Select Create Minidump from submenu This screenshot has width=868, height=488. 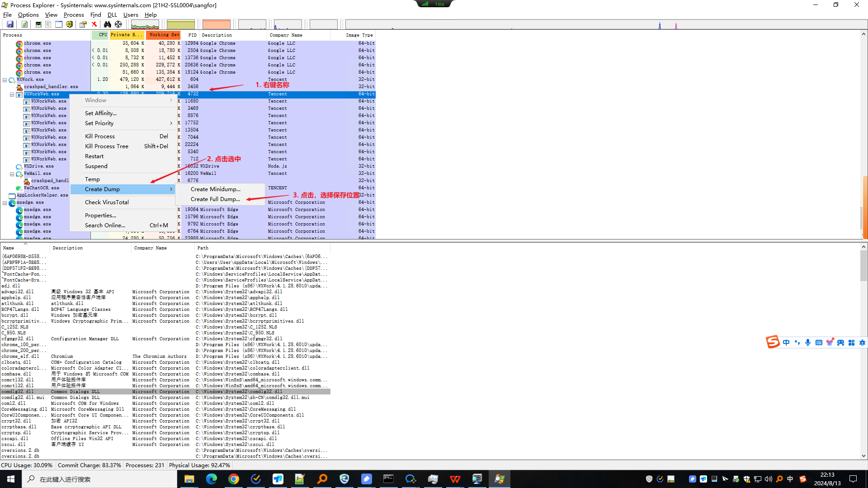(x=215, y=189)
